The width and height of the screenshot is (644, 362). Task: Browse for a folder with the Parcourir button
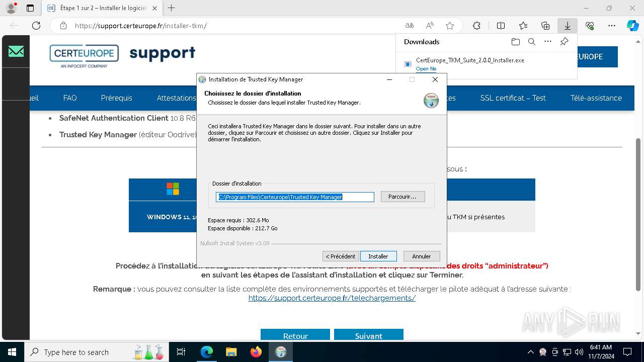pyautogui.click(x=403, y=197)
